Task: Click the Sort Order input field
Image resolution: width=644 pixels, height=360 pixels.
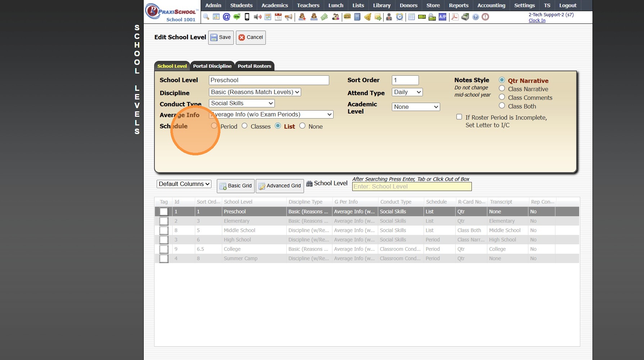Action: [x=405, y=80]
